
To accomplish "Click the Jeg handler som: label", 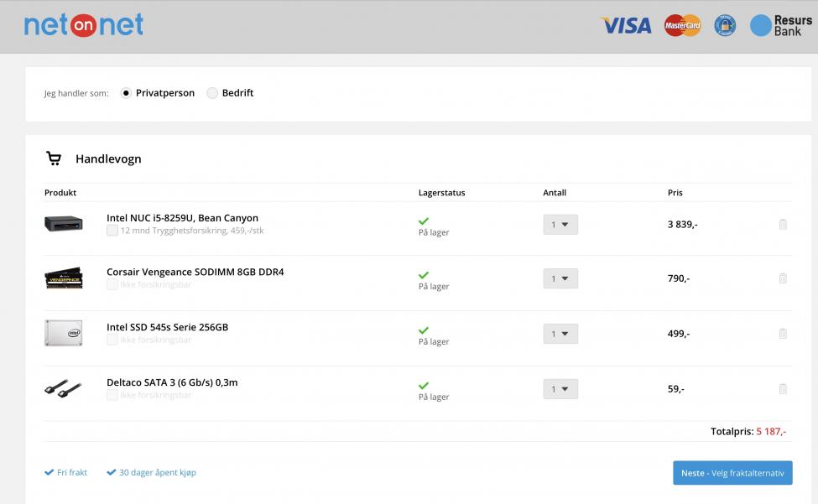I will [76, 93].
